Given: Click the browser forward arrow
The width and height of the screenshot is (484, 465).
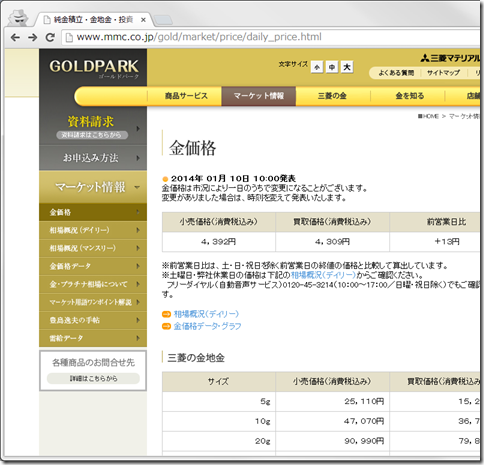Looking at the screenshot, I should [x=32, y=37].
